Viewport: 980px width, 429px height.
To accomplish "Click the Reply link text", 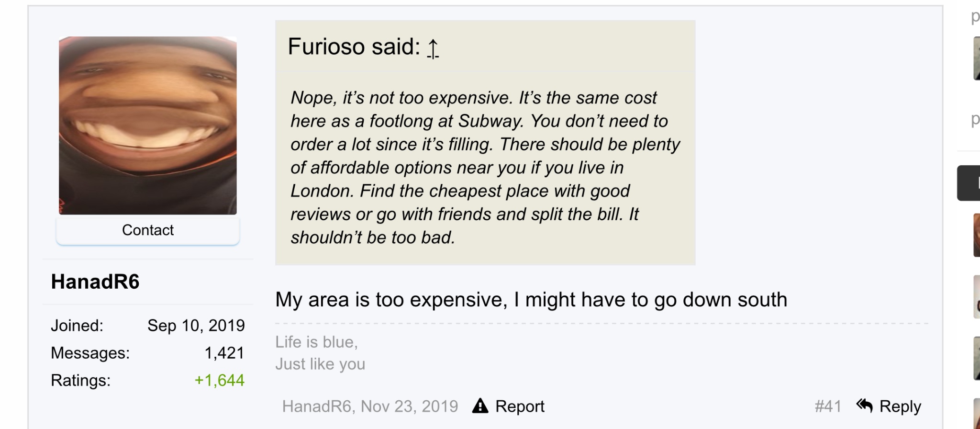I will point(900,406).
